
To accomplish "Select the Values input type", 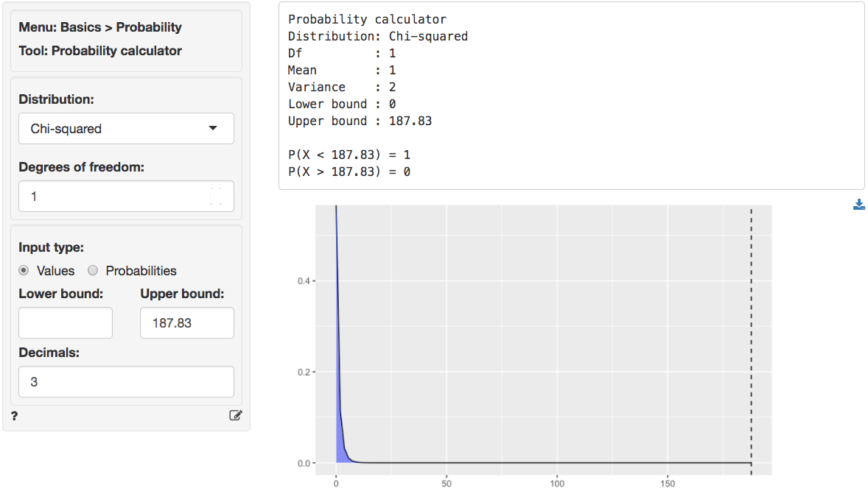I will [24, 270].
